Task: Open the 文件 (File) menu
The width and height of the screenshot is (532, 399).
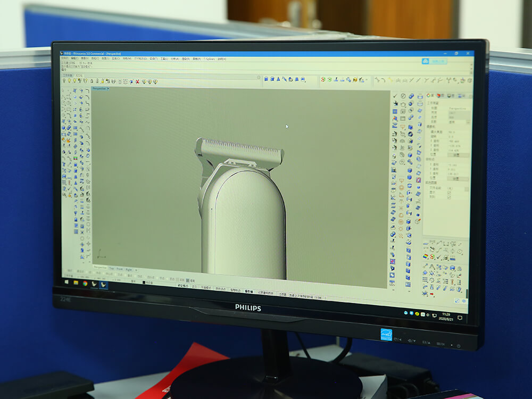Action: click(64, 58)
